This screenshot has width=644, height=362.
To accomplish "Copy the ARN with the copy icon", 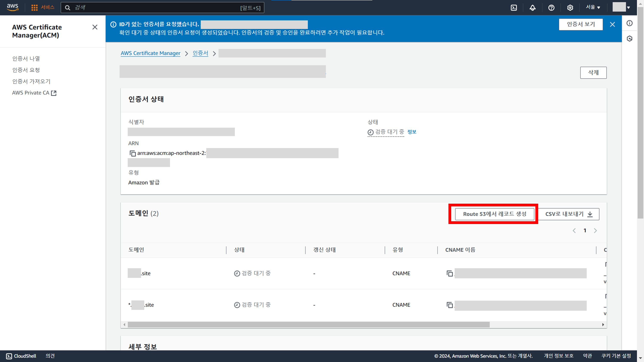I will tap(132, 153).
